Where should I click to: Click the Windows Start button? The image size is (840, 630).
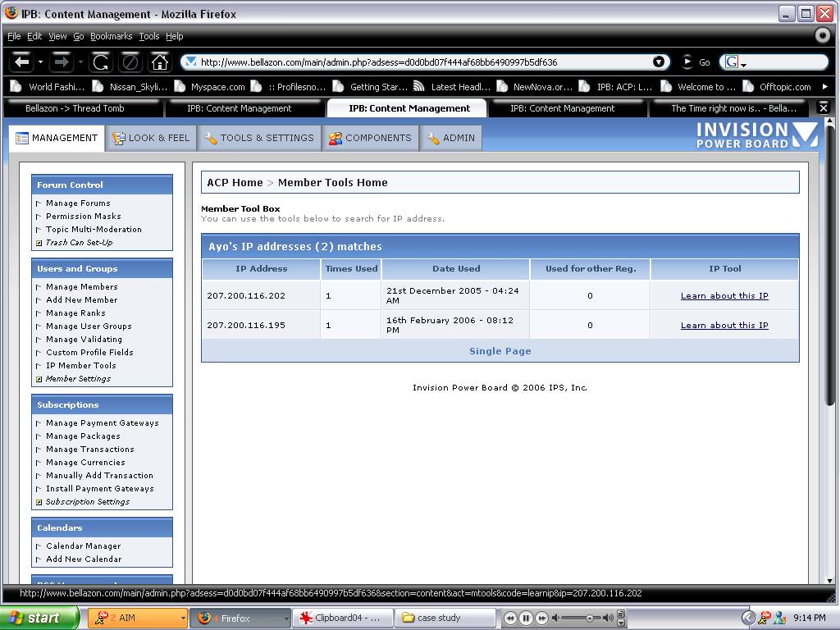38,618
